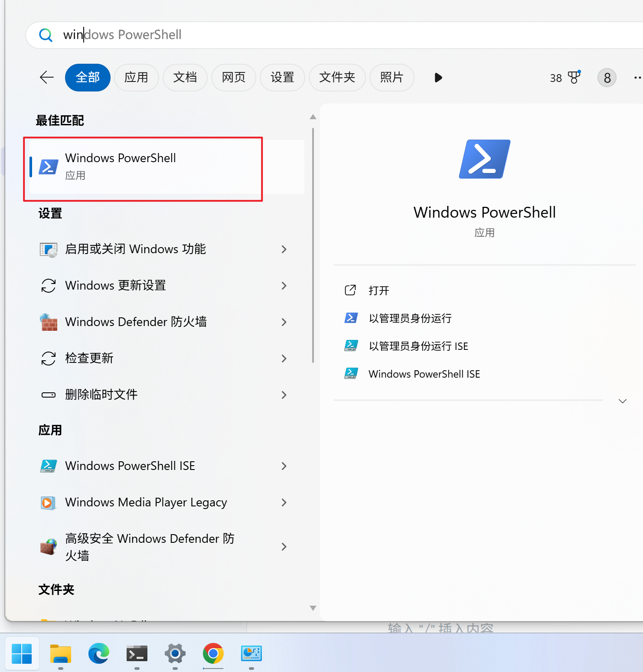Expand the arrow next to Windows PowerShell ISE
This screenshot has width=643, height=672.
(x=284, y=466)
